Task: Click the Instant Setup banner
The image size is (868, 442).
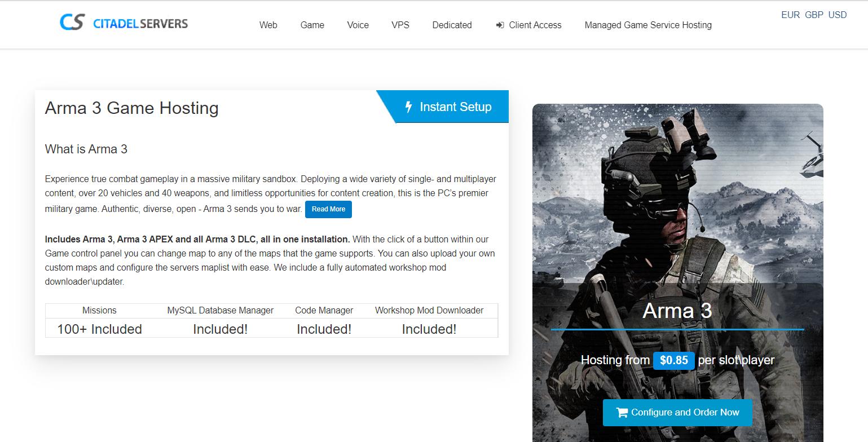Action: pyautogui.click(x=443, y=107)
